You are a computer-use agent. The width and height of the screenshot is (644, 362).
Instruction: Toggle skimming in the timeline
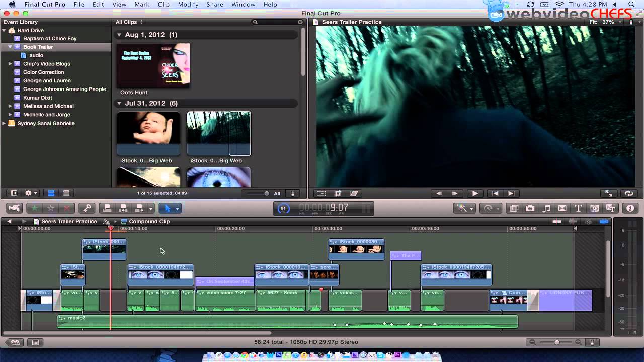[x=557, y=221]
